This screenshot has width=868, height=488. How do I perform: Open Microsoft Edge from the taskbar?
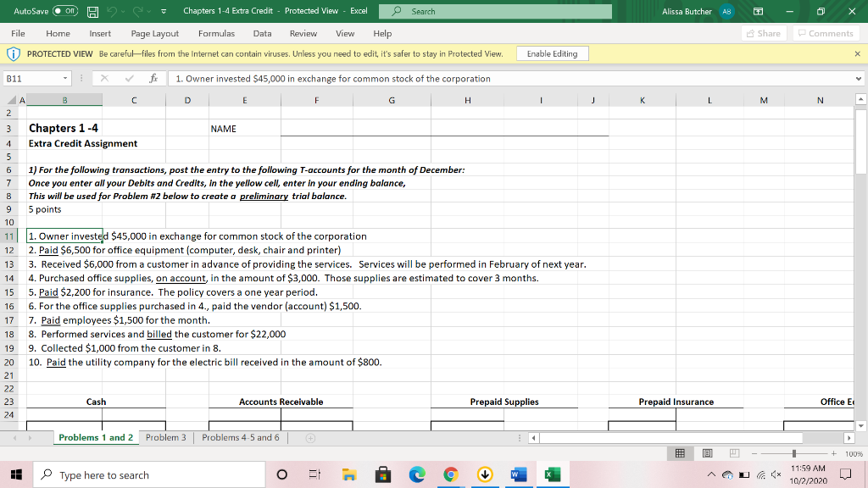[419, 475]
